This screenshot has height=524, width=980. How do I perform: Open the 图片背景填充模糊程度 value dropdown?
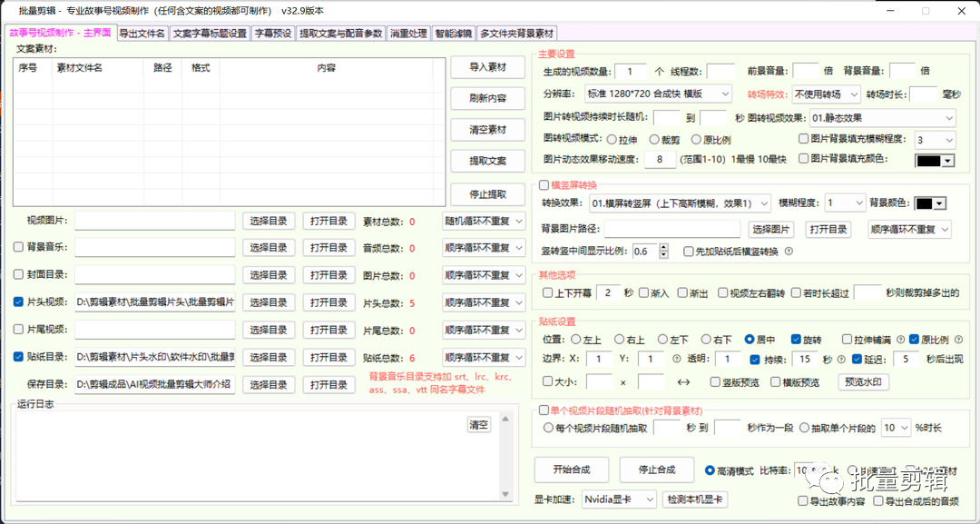pos(936,140)
